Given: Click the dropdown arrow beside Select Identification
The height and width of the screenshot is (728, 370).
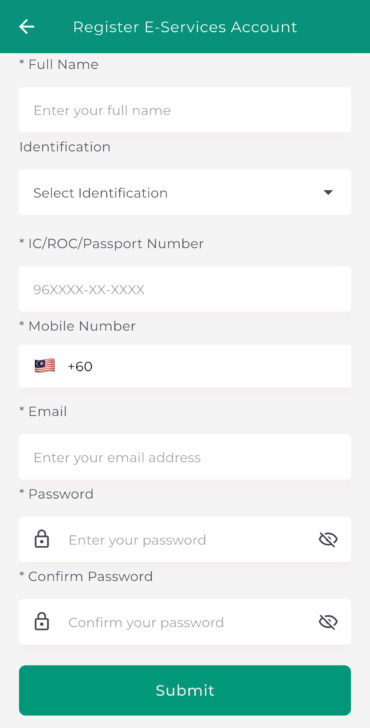Looking at the screenshot, I should pos(328,192).
